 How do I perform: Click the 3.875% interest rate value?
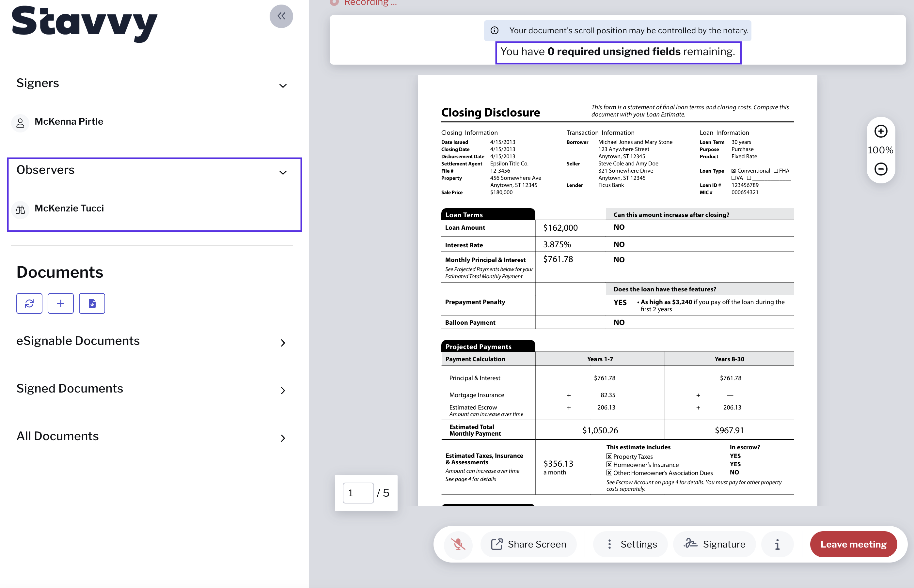[557, 244]
